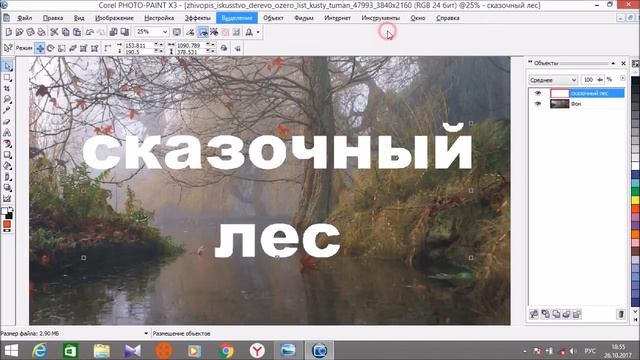This screenshot has width=640, height=360.
Task: Select the Fill bucket tool
Action: pos(7,166)
